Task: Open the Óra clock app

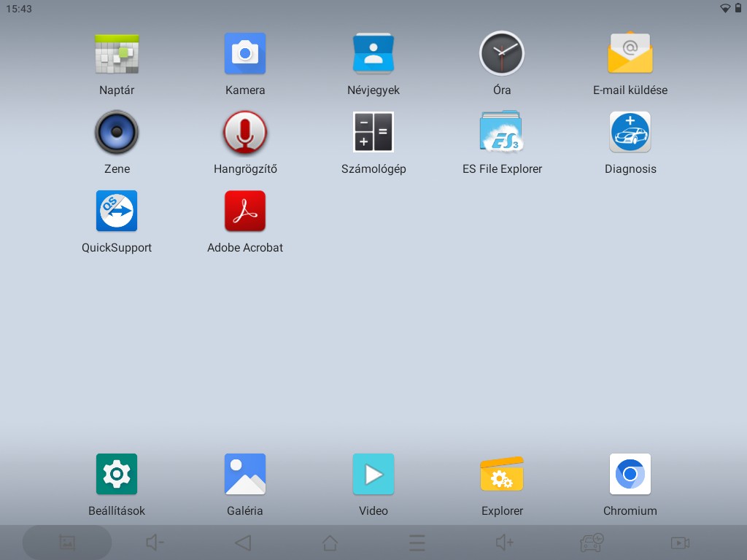Action: [502, 54]
